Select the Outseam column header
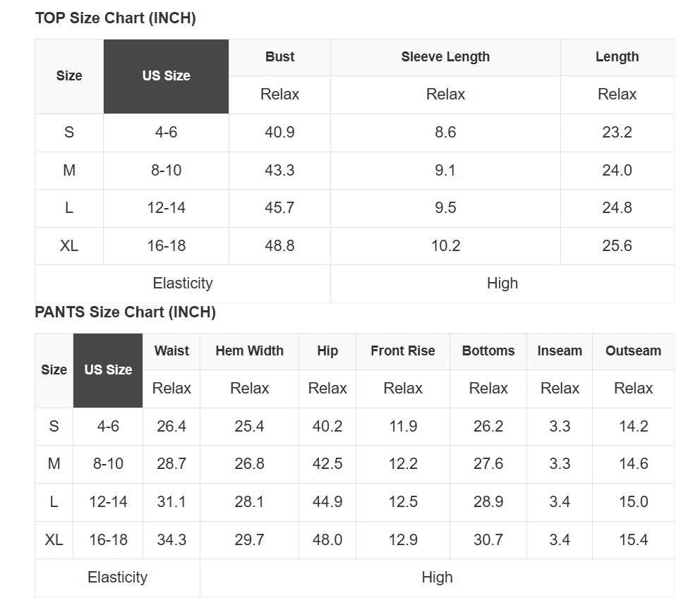 coord(633,350)
